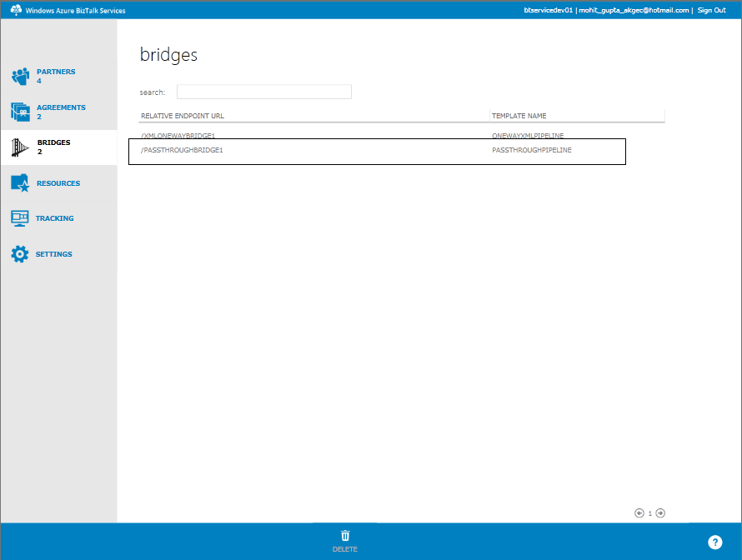
Task: Click the Agreements count 2
Action: pyautogui.click(x=39, y=117)
